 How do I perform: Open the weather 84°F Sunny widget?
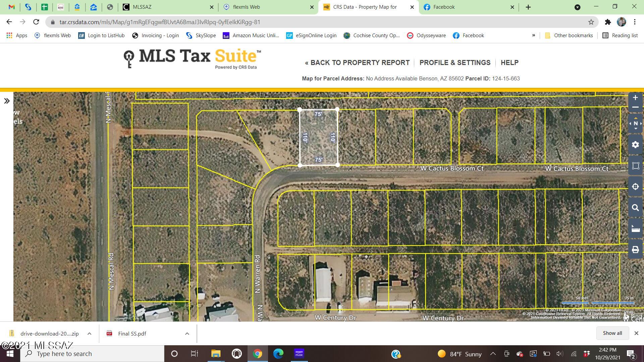tap(460, 354)
